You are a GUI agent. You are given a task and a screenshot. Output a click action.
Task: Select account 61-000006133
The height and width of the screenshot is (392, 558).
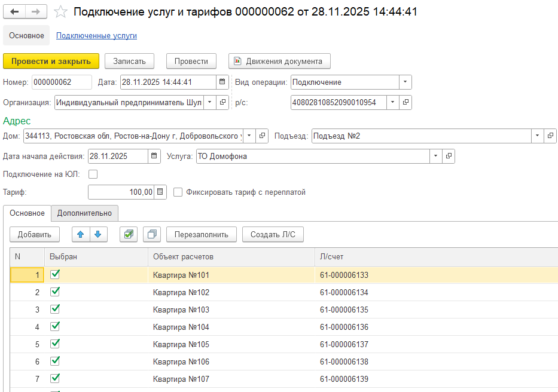click(437, 275)
